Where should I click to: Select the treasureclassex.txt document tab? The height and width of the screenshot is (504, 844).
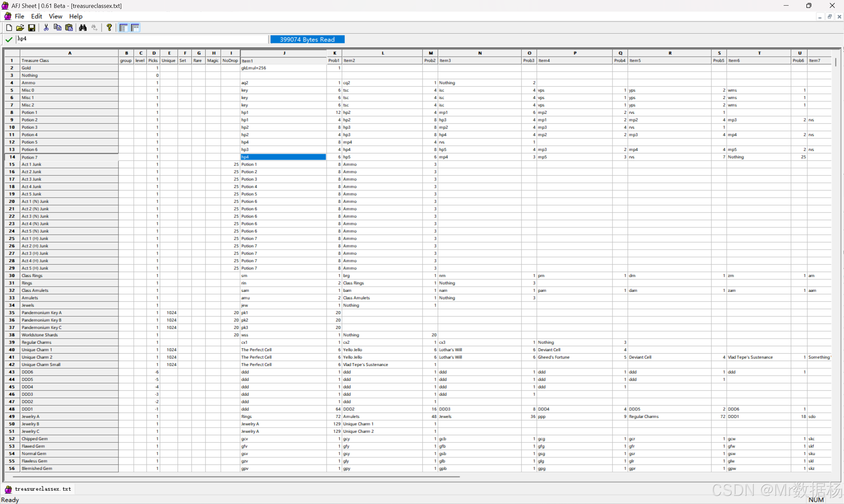pyautogui.click(x=43, y=489)
